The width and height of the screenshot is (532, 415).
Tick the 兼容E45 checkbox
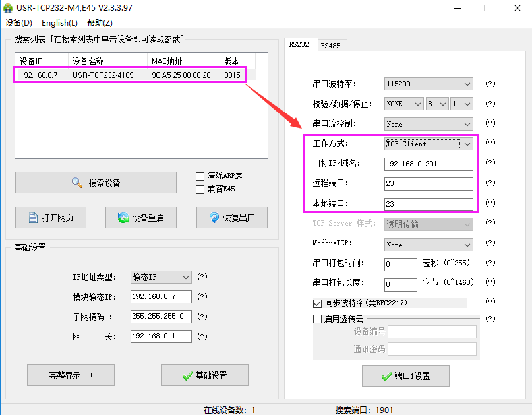point(200,189)
